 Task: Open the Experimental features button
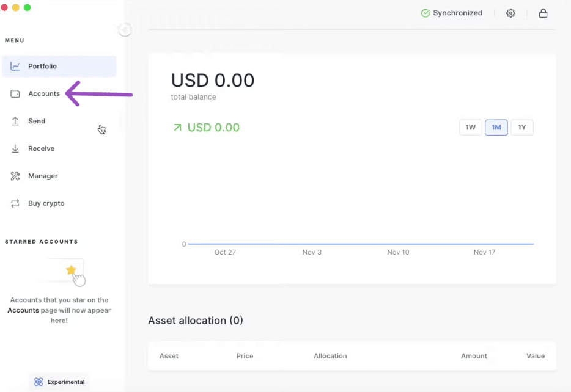pos(59,382)
